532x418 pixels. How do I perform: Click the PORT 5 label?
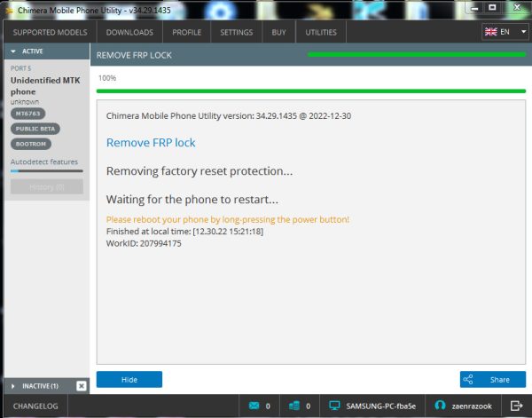coord(20,68)
